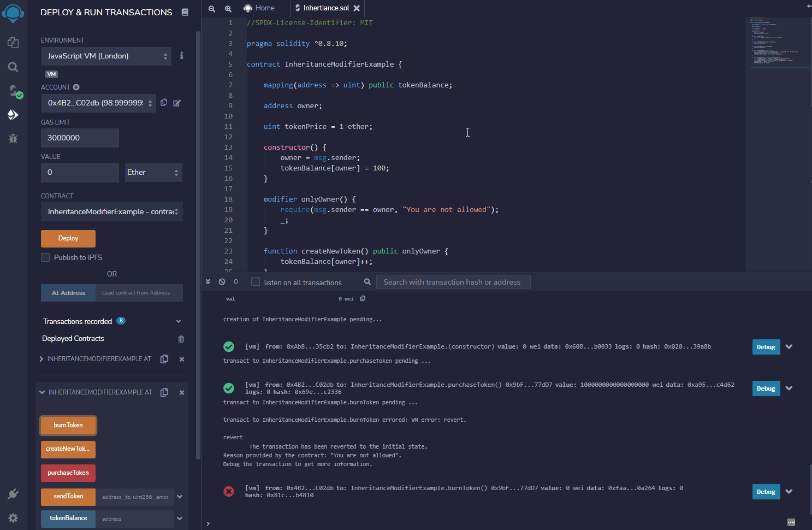Collapse second INHERITANCEMODIFIEREXAMPLE contract instance

tap(42, 392)
